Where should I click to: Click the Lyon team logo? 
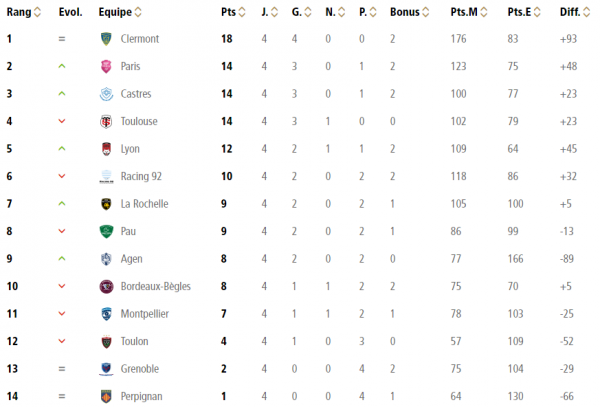(106, 149)
